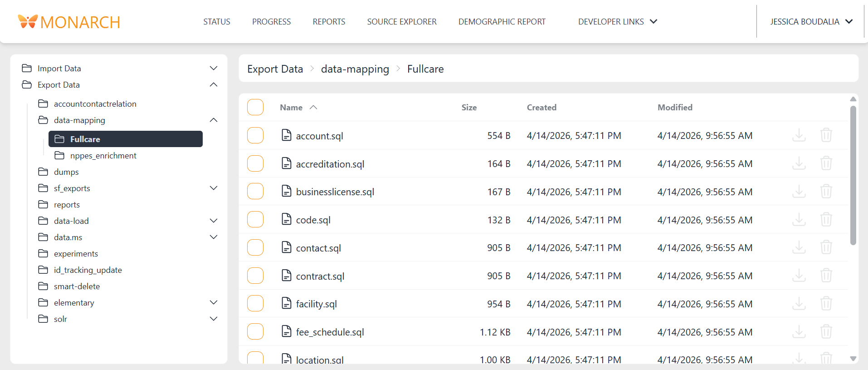Open the Status page
Screen dimensions: 868x370
pos(217,21)
